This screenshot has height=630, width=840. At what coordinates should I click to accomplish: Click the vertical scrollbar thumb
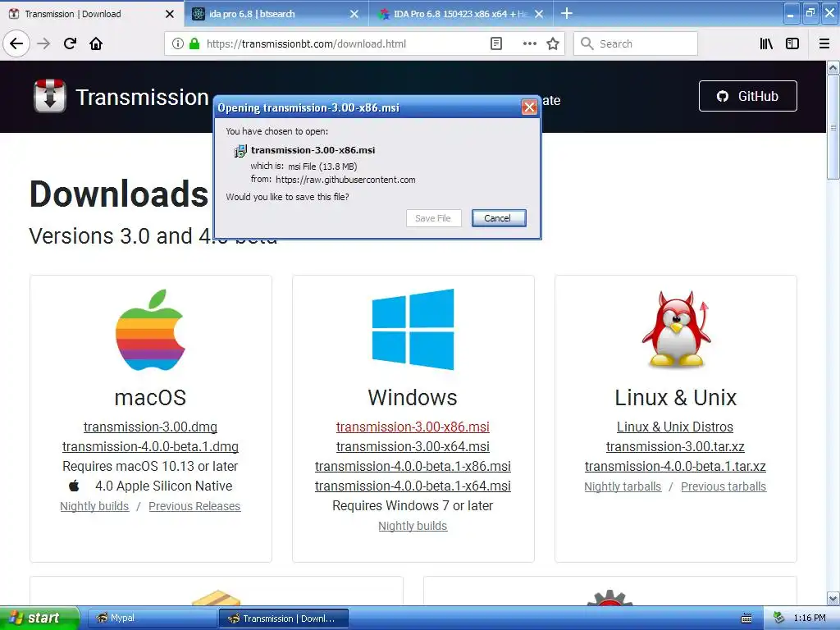pyautogui.click(x=833, y=127)
